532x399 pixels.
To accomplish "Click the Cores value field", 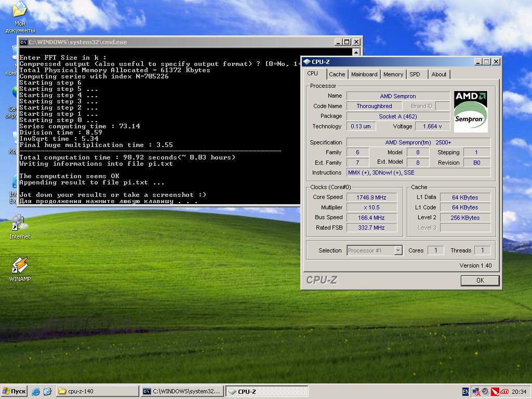I will [436, 250].
